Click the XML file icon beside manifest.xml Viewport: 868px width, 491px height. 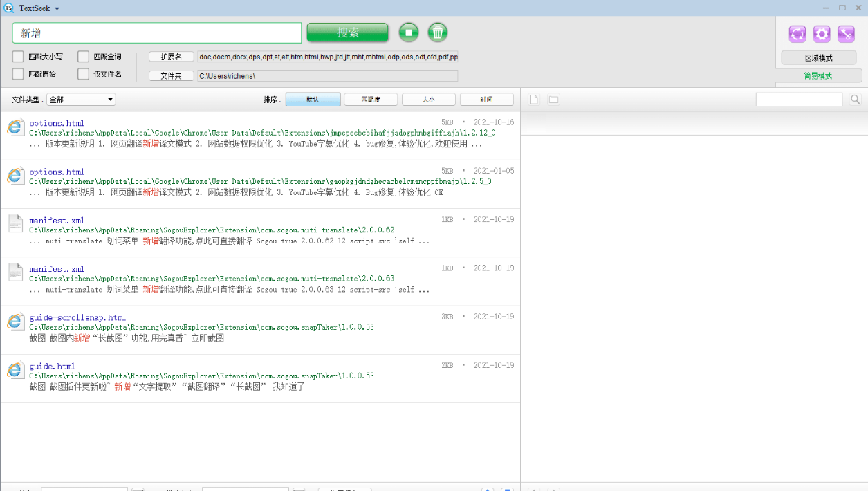pyautogui.click(x=15, y=223)
